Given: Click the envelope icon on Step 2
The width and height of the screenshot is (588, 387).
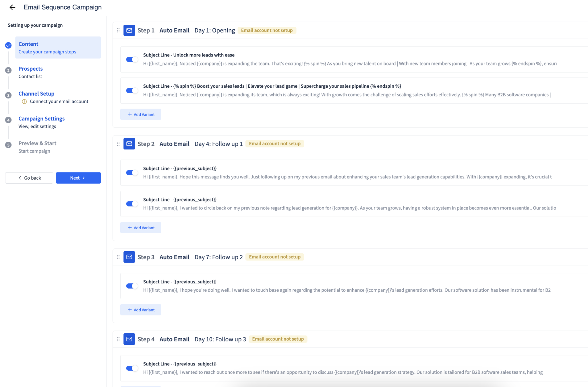Looking at the screenshot, I should [129, 144].
